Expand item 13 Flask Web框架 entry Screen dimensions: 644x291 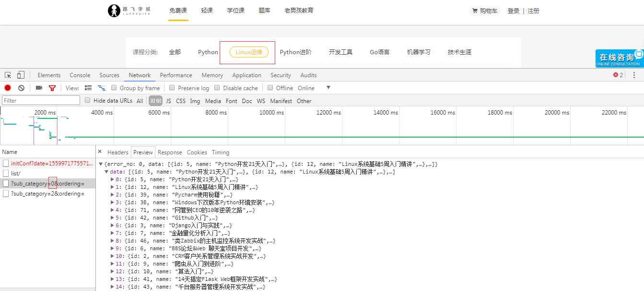[x=112, y=279]
